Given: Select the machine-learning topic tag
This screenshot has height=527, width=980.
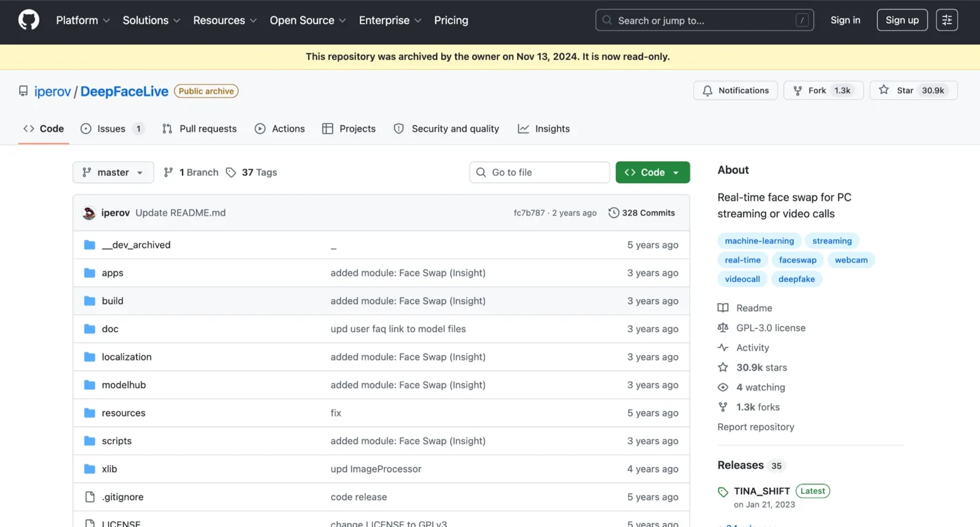Looking at the screenshot, I should (759, 241).
